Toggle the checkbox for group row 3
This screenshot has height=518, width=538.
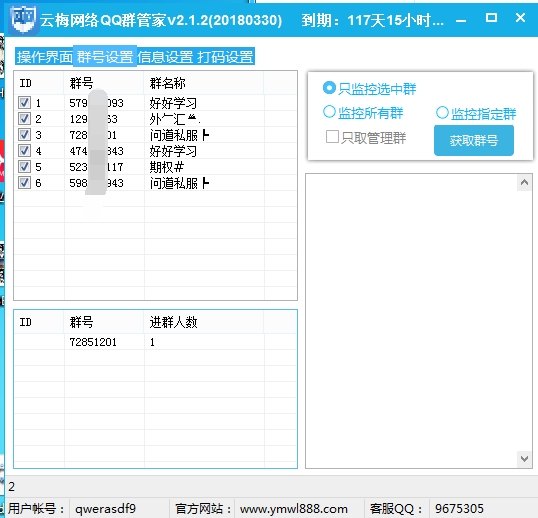click(24, 134)
